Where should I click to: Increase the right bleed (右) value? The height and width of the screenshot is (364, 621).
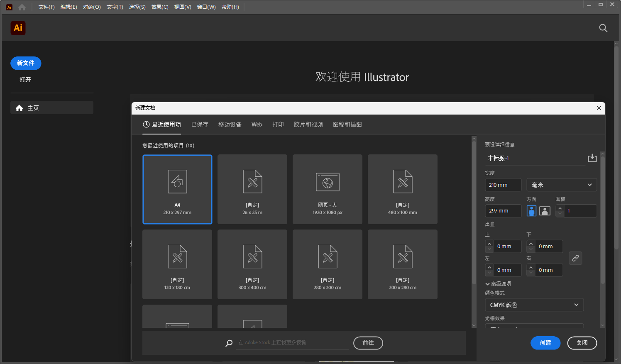tap(531, 267)
